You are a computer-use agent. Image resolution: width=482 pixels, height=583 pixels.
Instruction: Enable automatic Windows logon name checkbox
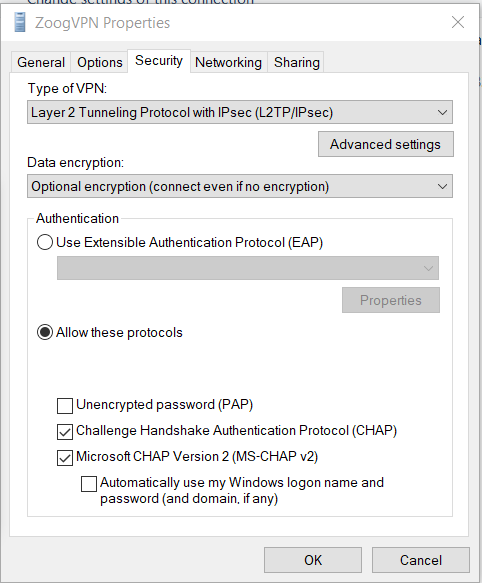89,484
